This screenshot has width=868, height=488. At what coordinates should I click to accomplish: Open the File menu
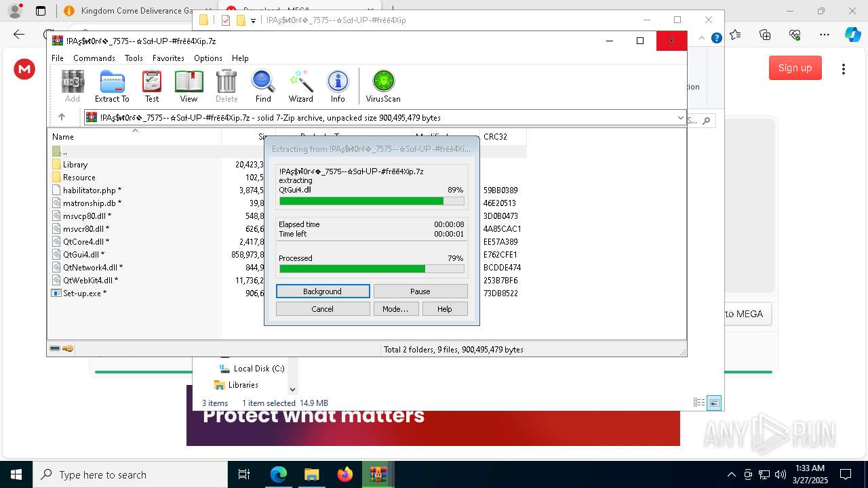point(58,58)
